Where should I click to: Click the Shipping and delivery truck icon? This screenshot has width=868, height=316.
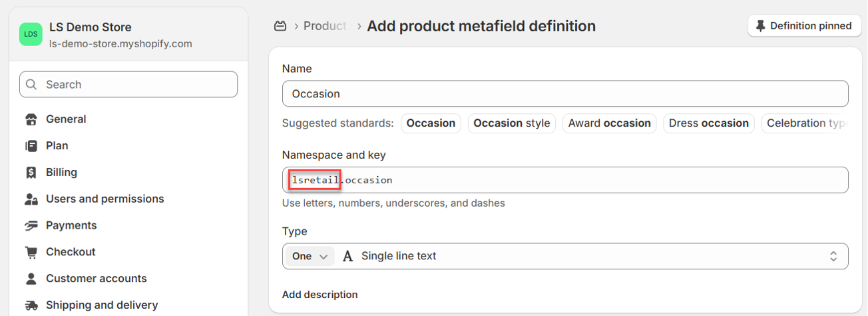pos(31,305)
